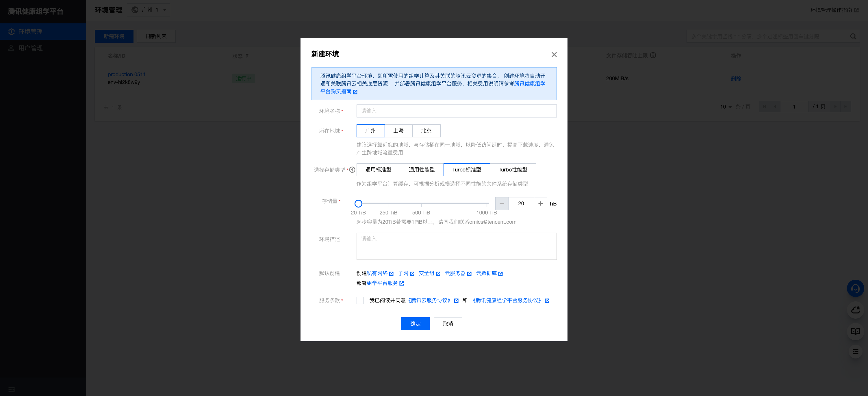The image size is (868, 396).
Task: Select 上海 region option
Action: point(398,131)
